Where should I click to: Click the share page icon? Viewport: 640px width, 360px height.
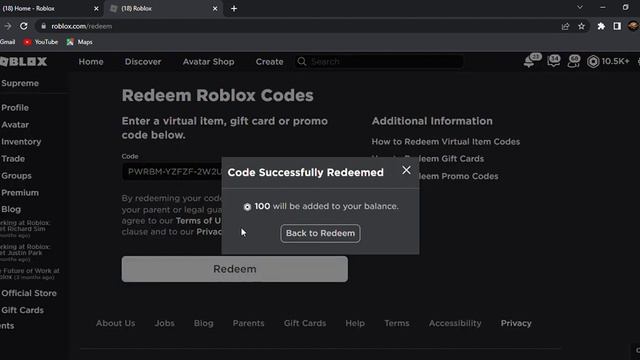tap(565, 26)
